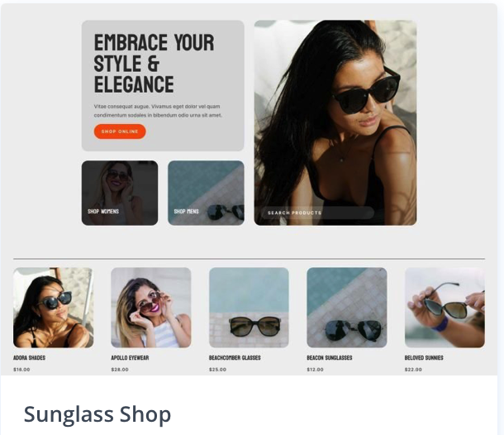Click the large hero photo of woman
Viewport: 504px width, 435px height.
click(335, 122)
